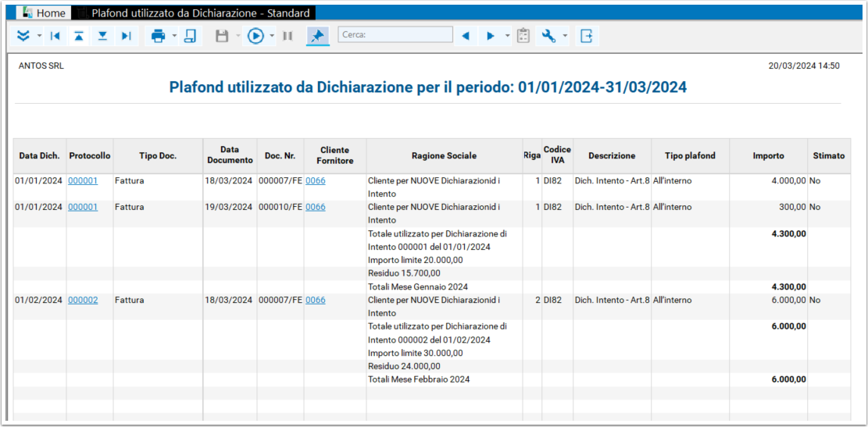This screenshot has width=868, height=427.
Task: Switch to the Home tab
Action: [45, 12]
